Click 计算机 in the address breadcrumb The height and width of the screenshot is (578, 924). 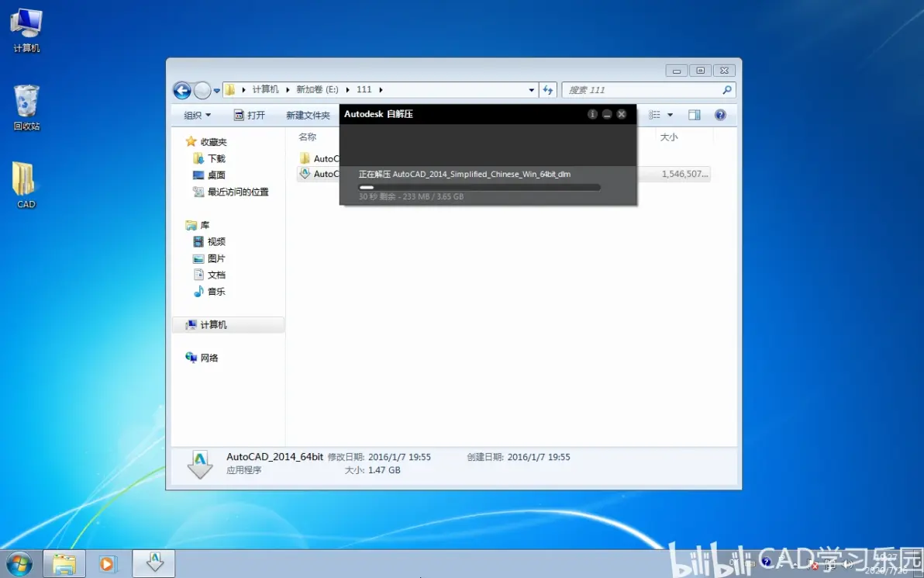pos(265,90)
